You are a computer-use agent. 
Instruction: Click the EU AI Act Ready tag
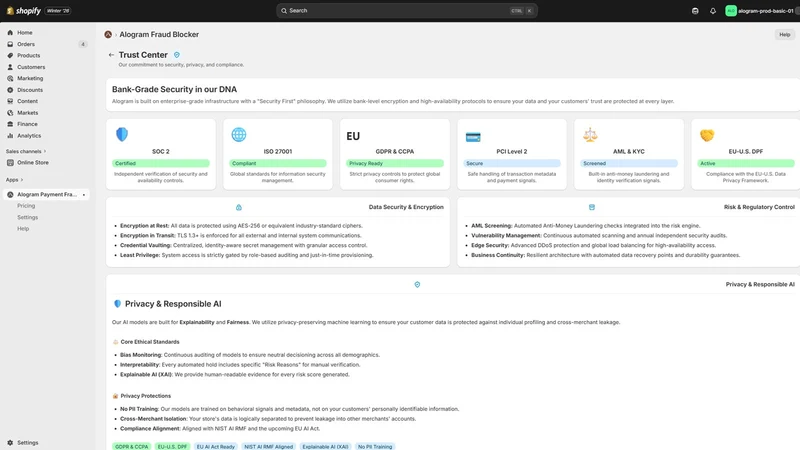216,446
